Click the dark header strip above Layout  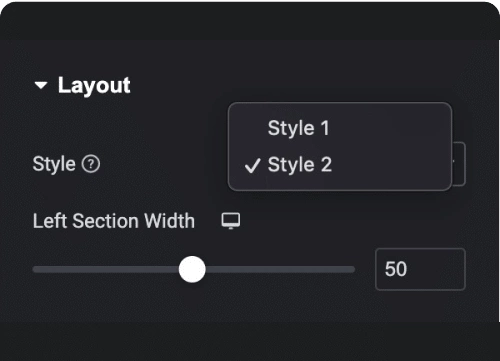[x=250, y=21]
